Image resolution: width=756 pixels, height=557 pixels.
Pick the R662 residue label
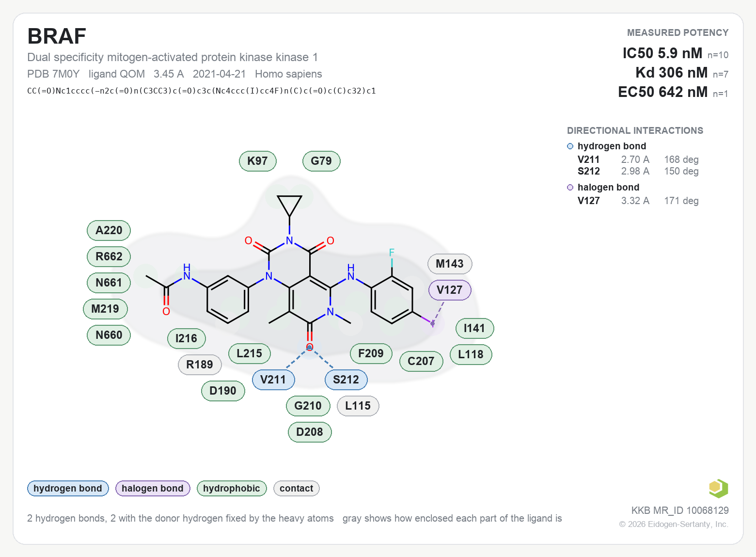point(109,256)
